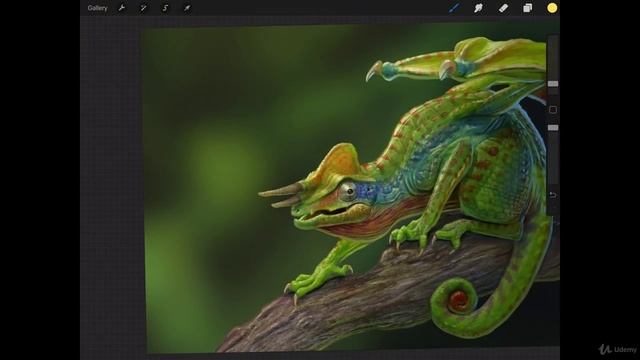
Task: Select the Smudge tool
Action: 478,8
